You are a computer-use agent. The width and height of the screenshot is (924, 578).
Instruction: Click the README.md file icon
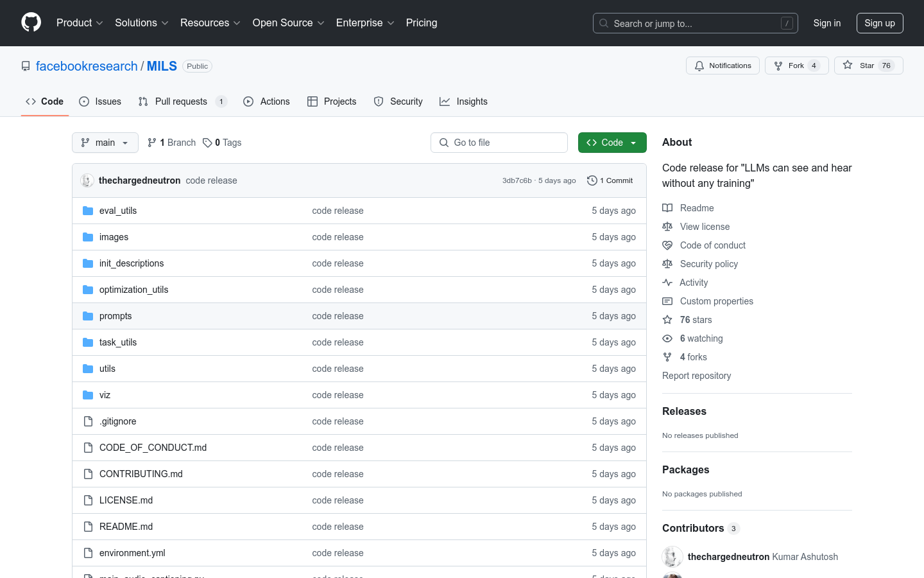coord(88,527)
